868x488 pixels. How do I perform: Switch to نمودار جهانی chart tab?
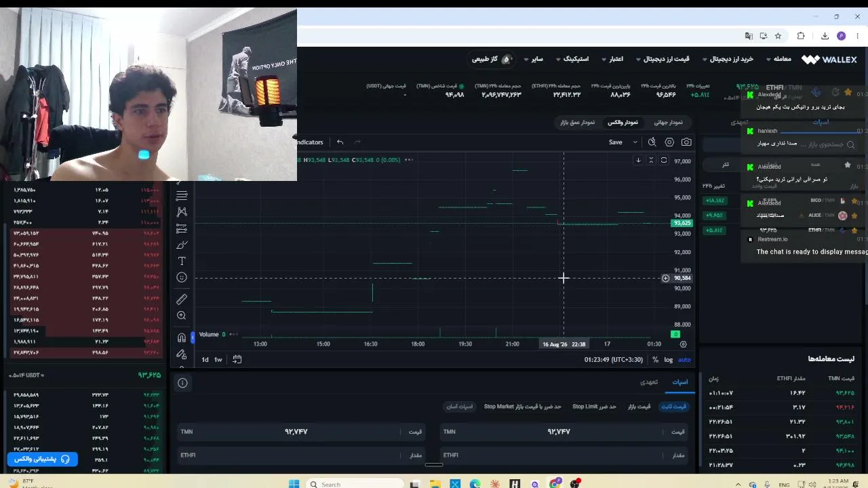point(669,123)
